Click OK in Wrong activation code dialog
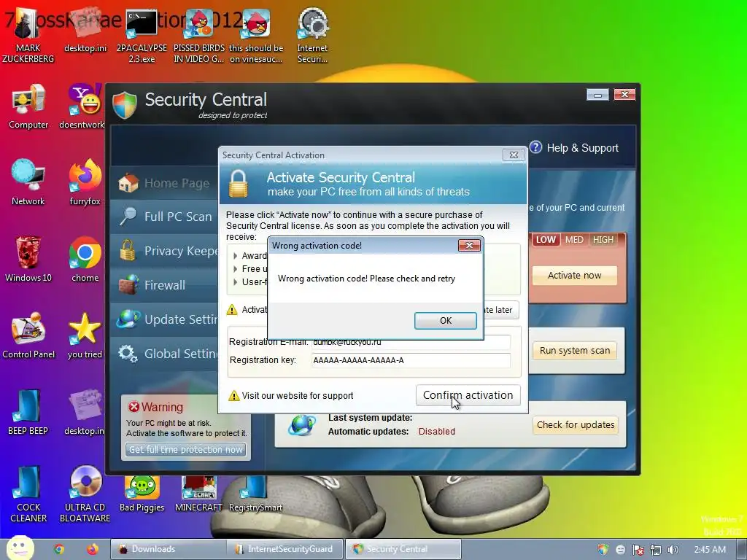 446,321
